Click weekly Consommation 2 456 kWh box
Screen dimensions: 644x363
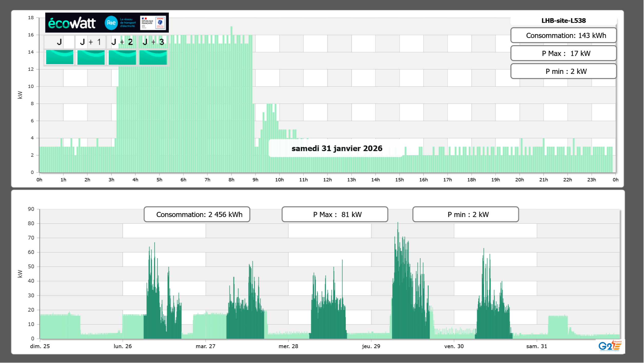197,214
